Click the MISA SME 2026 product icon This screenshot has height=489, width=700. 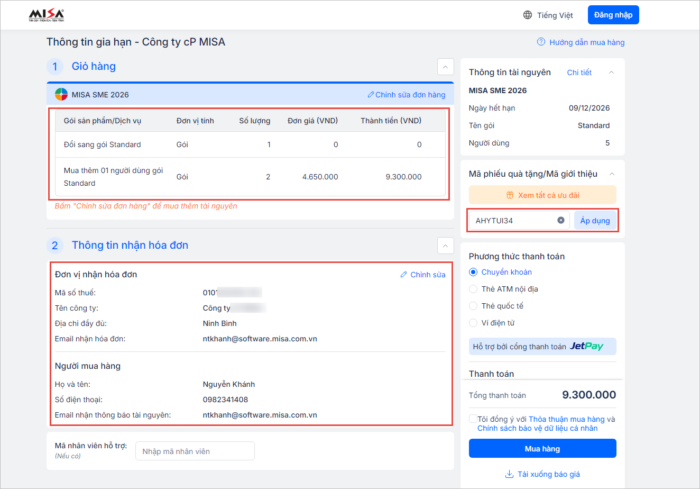tap(62, 95)
